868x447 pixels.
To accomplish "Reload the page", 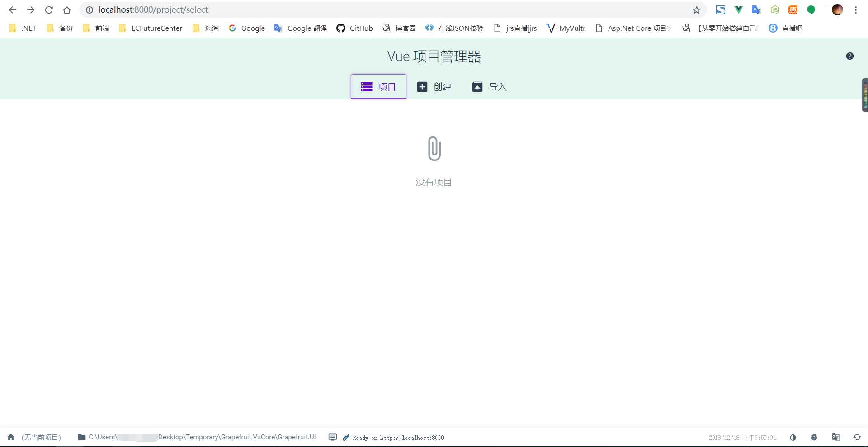I will [49, 9].
